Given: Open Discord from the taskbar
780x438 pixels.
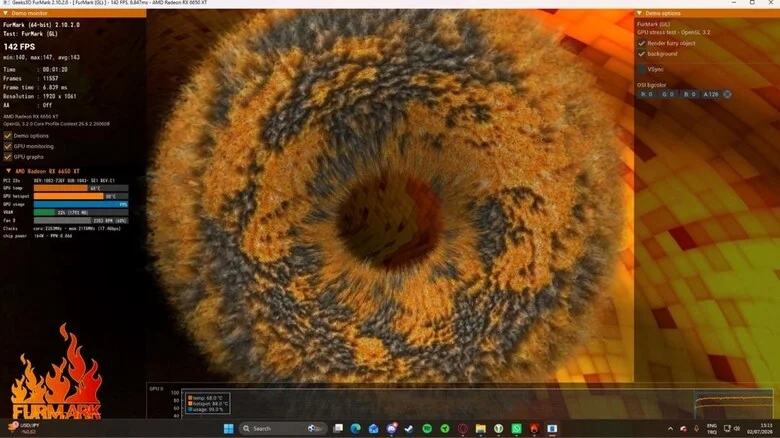Looking at the screenshot, I should 391,429.
